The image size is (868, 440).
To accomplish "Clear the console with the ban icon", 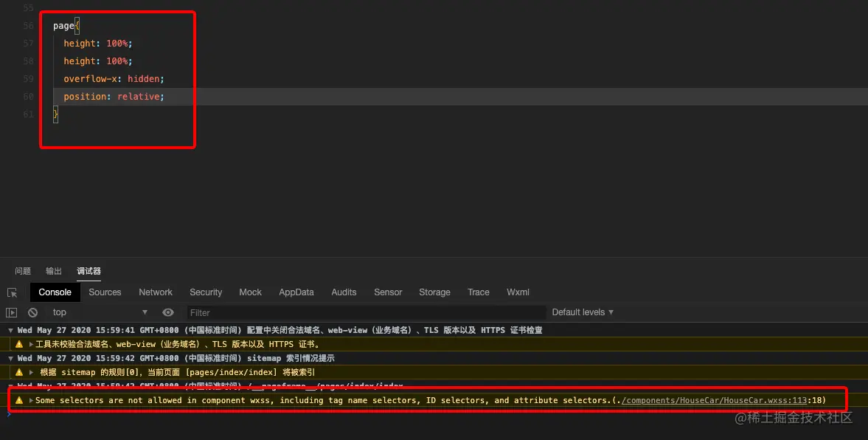I will [x=32, y=312].
